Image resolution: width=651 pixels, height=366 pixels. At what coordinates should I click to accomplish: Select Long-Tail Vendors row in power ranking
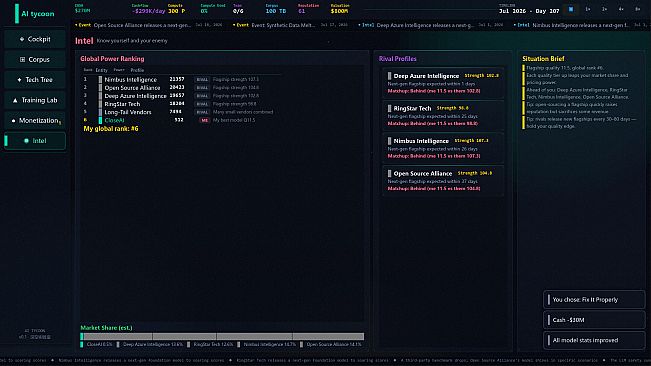pos(181,112)
